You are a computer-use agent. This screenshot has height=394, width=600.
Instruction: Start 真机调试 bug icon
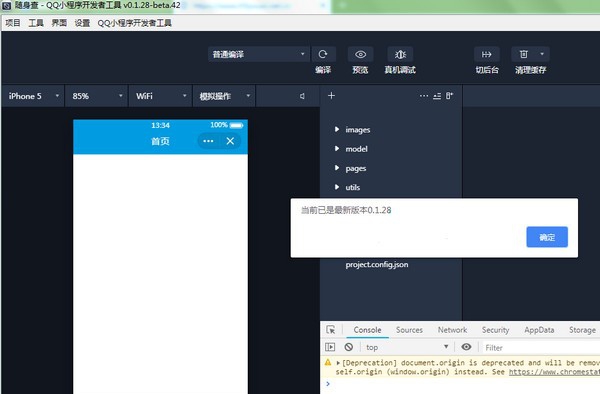pos(400,54)
